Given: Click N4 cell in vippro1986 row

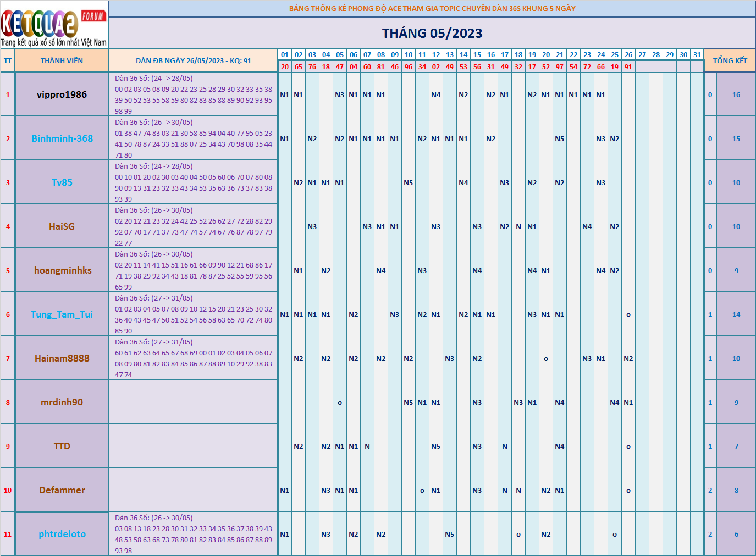Looking at the screenshot, I should [x=436, y=95].
